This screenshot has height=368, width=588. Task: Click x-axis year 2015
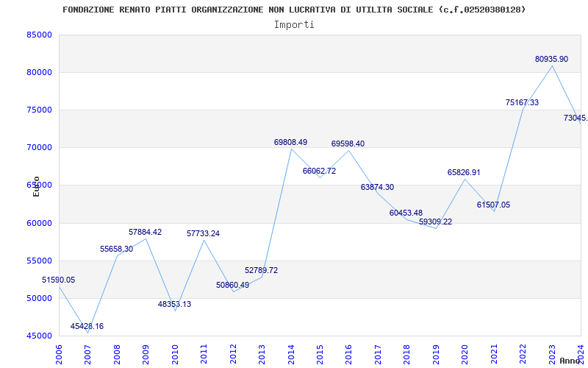[320, 354]
